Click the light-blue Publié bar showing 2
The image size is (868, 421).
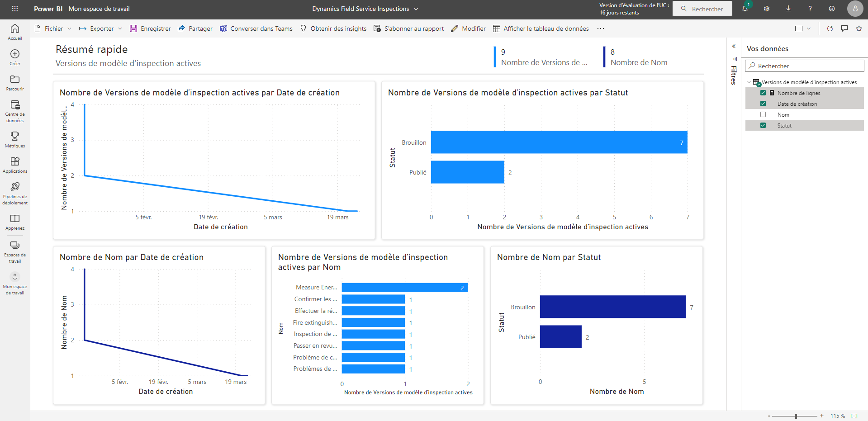point(468,172)
